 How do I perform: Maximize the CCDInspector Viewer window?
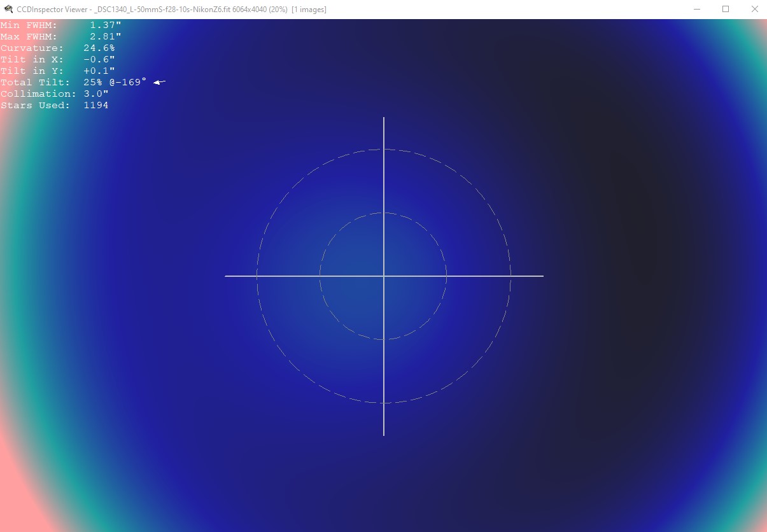click(726, 10)
